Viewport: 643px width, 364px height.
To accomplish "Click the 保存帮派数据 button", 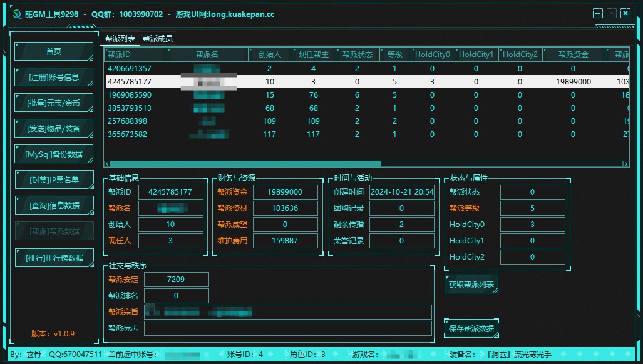I will [x=471, y=328].
